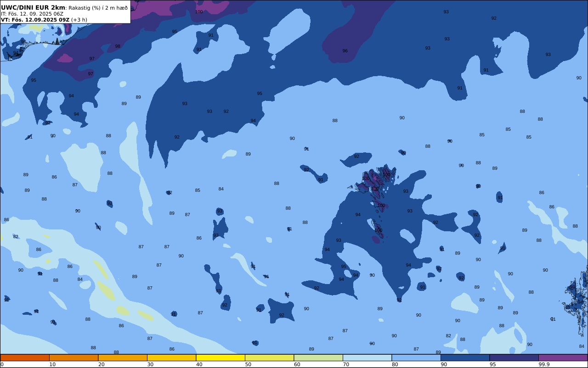The image size is (588, 368).
Task: Click the 'UWC/DINI EUR 2km' title text
Action: coord(33,7)
